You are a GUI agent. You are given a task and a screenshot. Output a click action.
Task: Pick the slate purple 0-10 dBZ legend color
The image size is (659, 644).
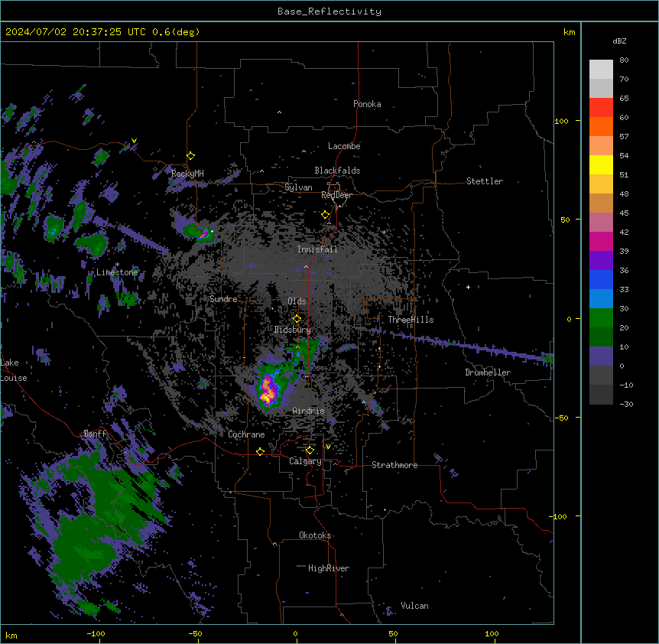click(x=601, y=356)
